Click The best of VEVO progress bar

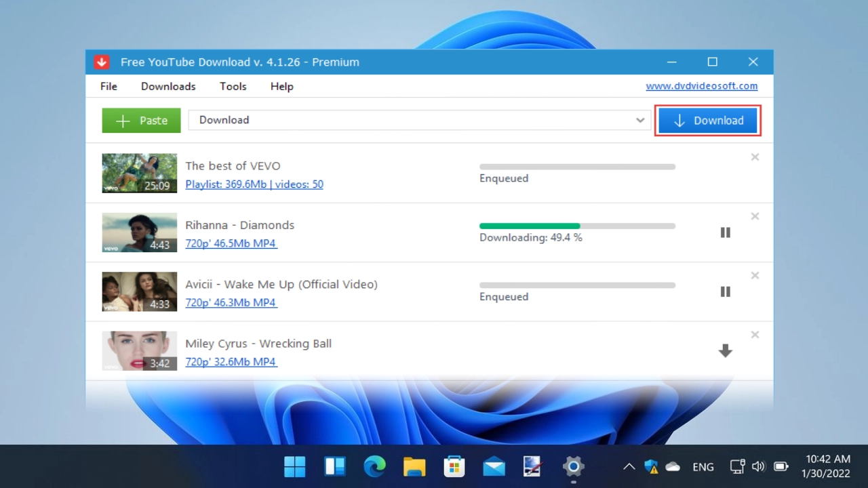[577, 167]
